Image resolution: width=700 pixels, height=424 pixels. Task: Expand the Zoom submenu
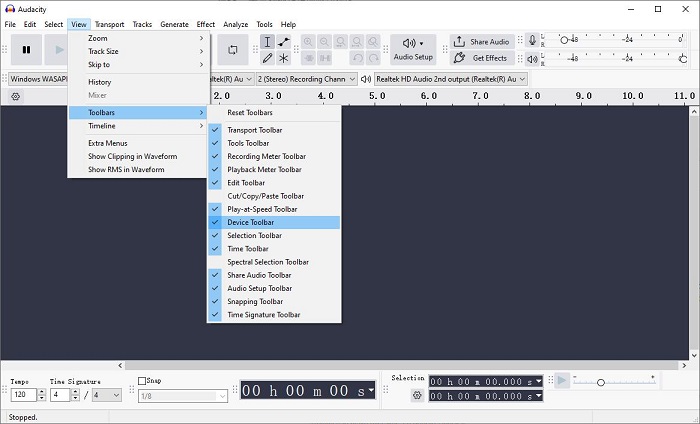(x=138, y=38)
